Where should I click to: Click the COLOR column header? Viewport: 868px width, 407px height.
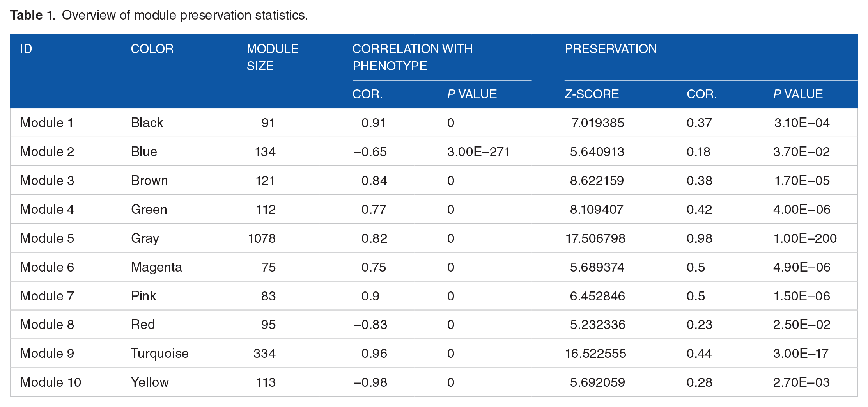click(x=152, y=49)
